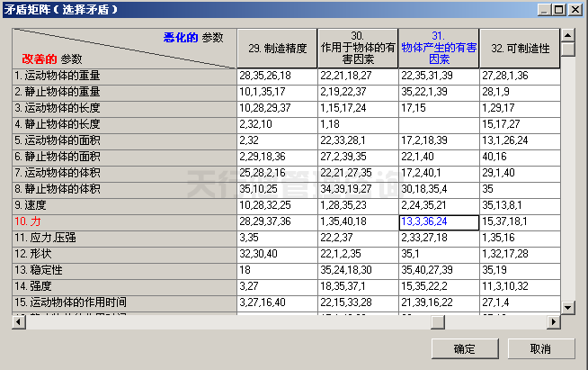Maximize the 矛盾矩阵 dialog window
This screenshot has width=588, height=370.
[561, 9]
